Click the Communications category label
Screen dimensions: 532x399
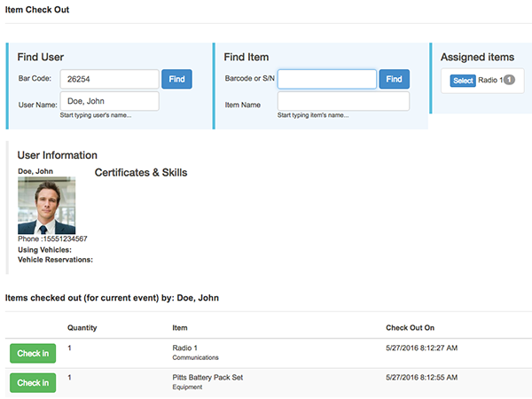click(195, 357)
